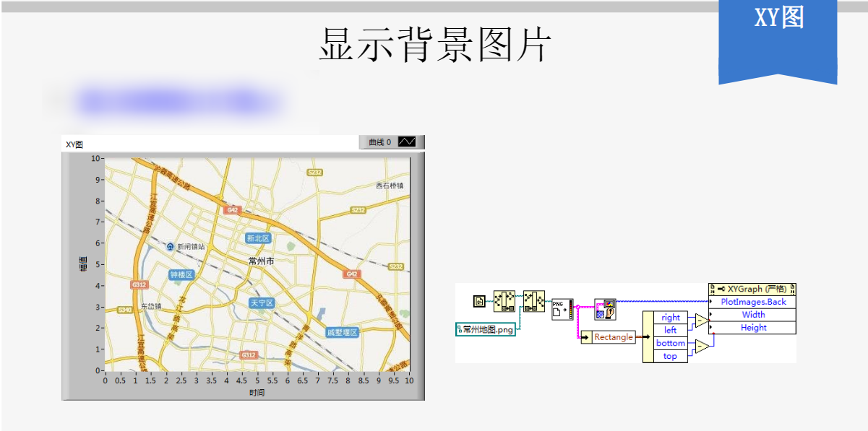Click the 时间 x-axis label
Screen dimensions: 868x431
click(257, 393)
